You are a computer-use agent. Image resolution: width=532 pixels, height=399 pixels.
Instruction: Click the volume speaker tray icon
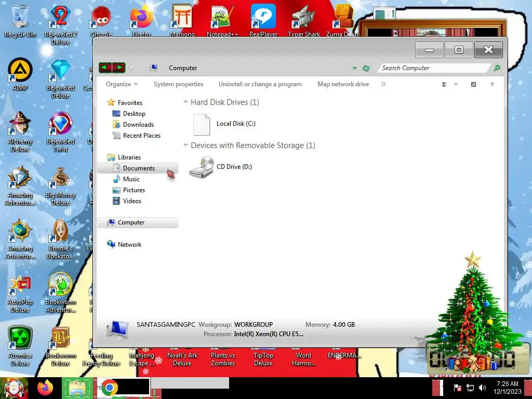pos(482,388)
